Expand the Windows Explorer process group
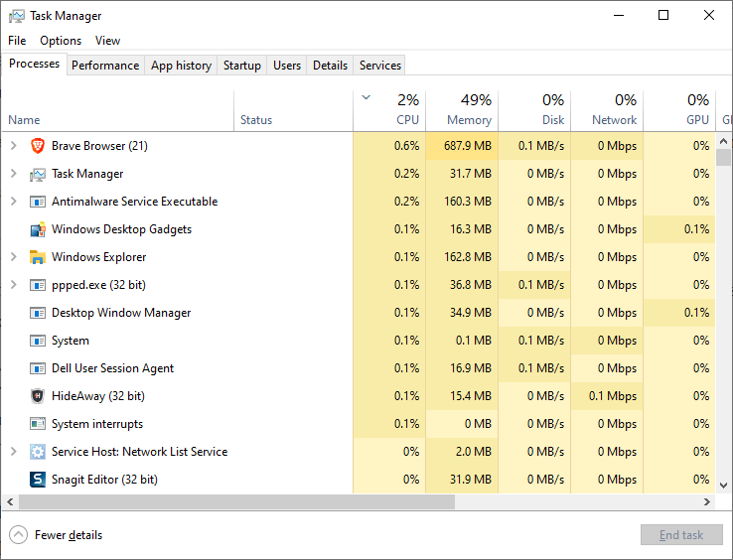This screenshot has height=560, width=733. tap(14, 257)
